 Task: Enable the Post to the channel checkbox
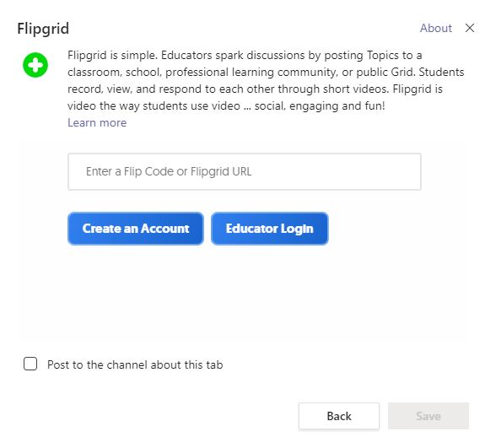click(x=30, y=364)
